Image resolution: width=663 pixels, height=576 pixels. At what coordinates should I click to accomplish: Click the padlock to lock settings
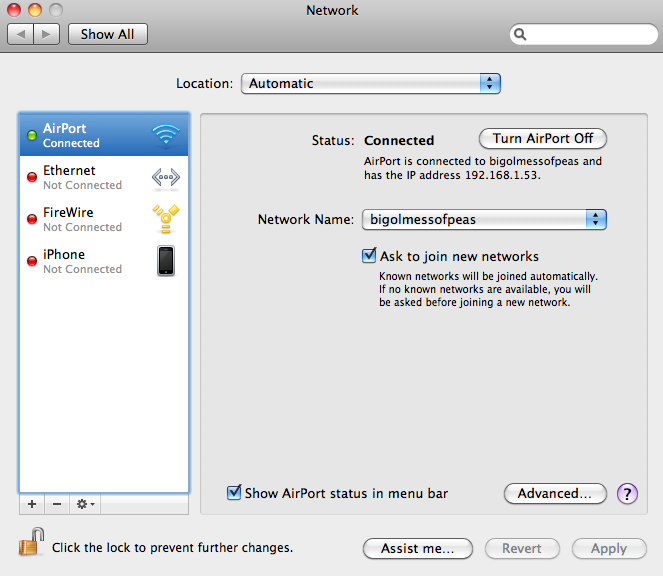point(32,542)
